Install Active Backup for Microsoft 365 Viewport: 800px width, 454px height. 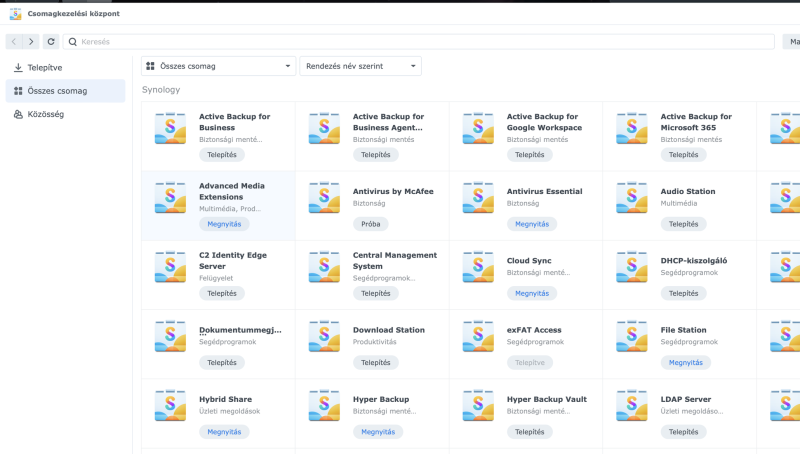(684, 155)
